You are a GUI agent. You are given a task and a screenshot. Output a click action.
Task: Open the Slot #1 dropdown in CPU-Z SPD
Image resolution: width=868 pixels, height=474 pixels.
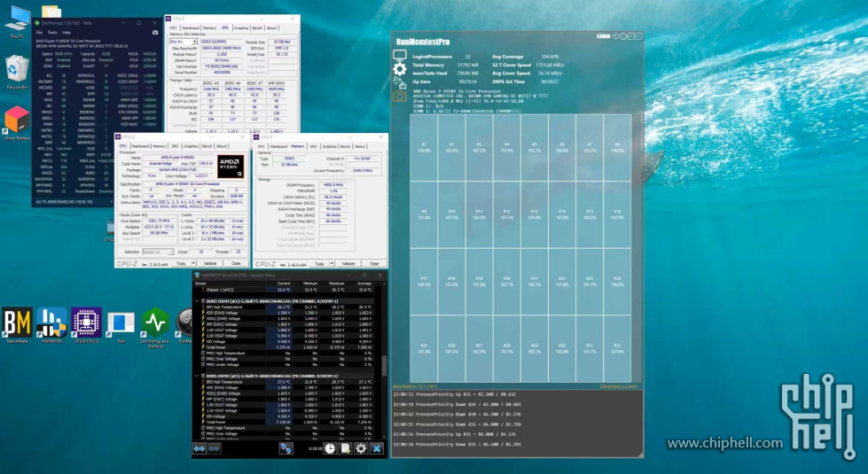184,42
